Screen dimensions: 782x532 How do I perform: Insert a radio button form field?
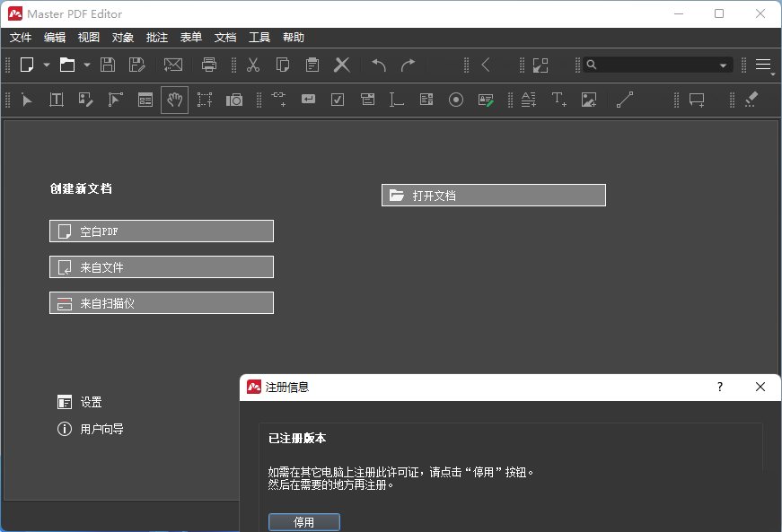455,99
